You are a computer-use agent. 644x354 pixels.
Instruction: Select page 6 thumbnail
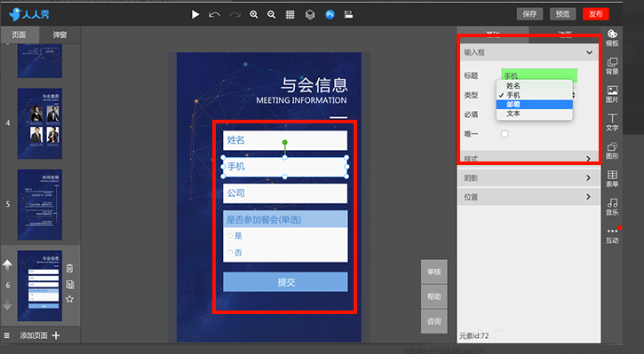point(39,286)
